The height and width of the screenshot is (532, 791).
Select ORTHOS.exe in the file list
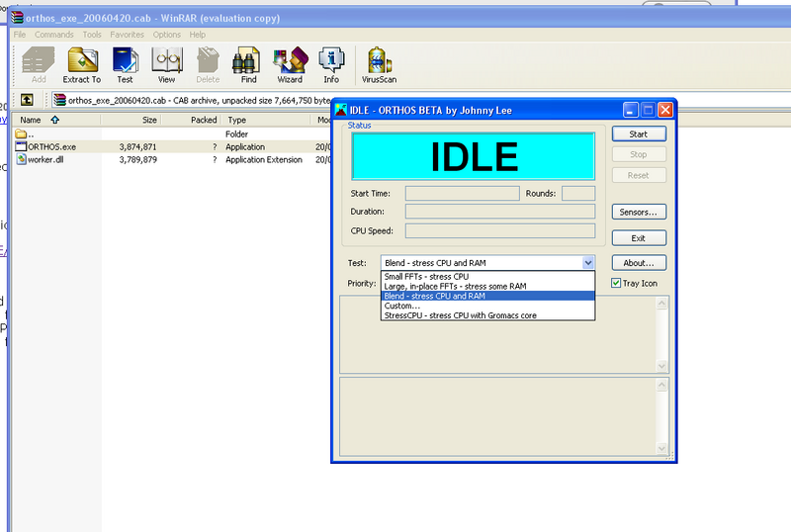point(51,146)
